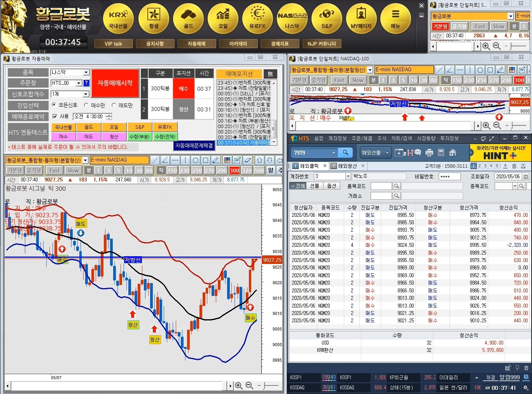Select the horizontal line tool in bottom chart

click(x=175, y=160)
